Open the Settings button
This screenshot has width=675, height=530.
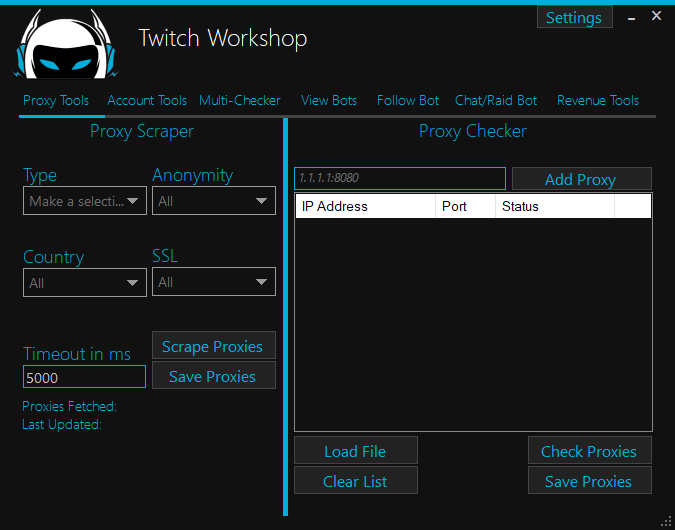574,17
